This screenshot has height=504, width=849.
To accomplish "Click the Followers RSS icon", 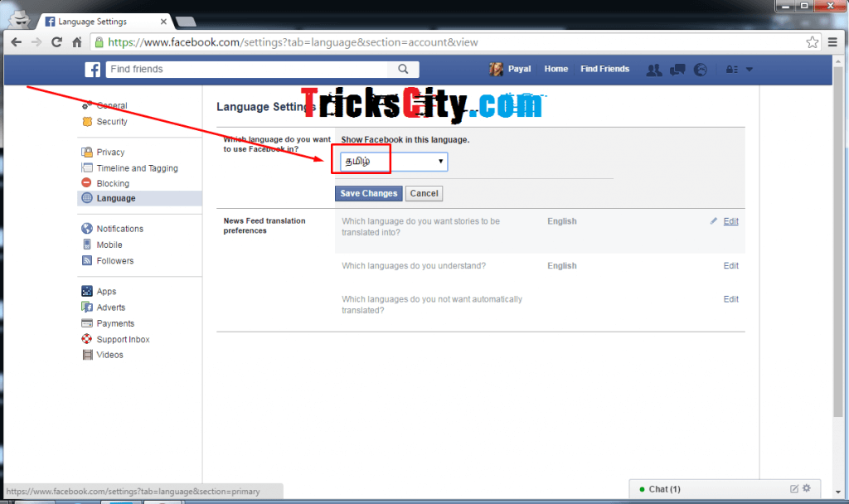I will click(86, 260).
